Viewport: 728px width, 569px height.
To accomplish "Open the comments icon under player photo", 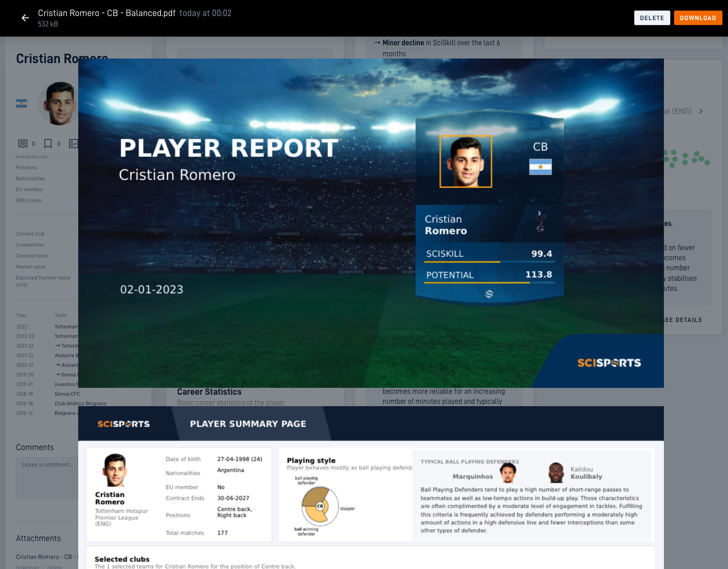I will (x=22, y=144).
